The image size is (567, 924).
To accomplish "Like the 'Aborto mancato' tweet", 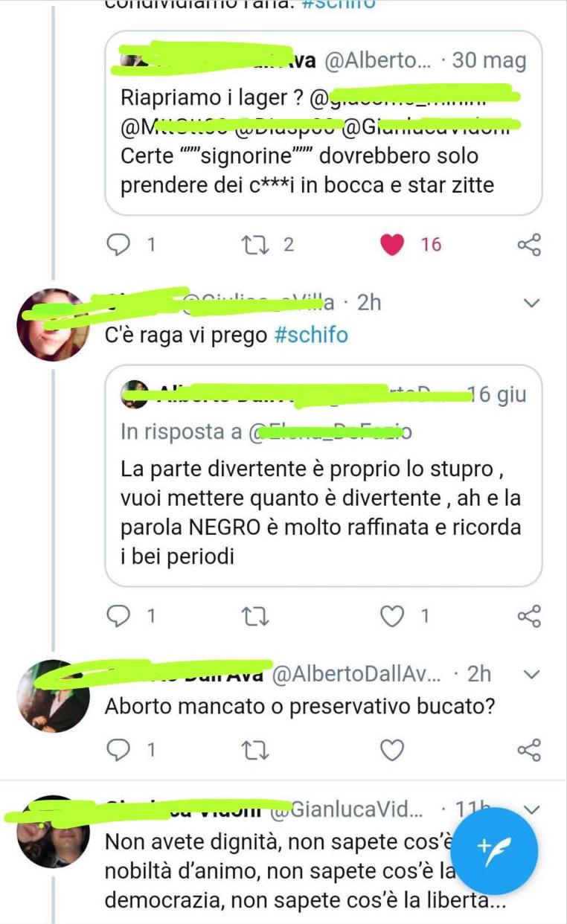I will [x=392, y=750].
